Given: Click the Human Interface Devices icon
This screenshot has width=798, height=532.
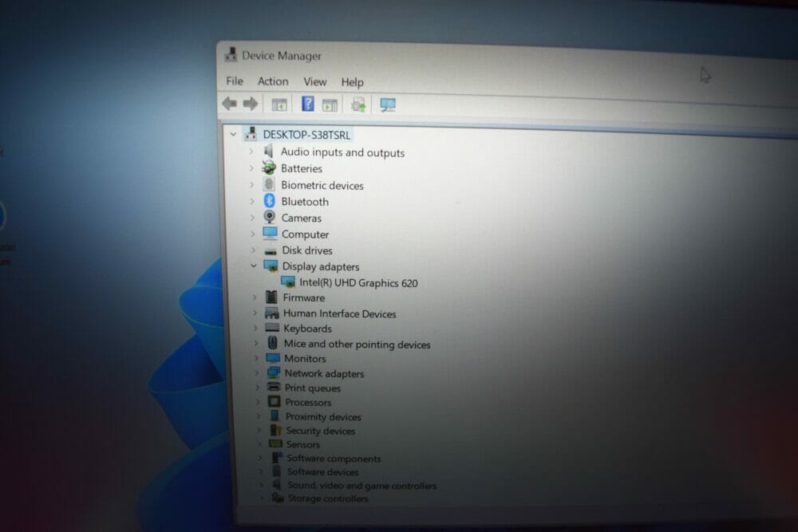Looking at the screenshot, I should click(272, 313).
